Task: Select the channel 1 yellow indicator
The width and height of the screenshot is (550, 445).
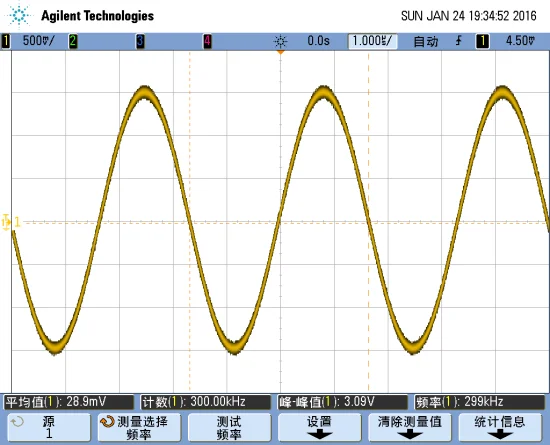Action: pos(6,41)
